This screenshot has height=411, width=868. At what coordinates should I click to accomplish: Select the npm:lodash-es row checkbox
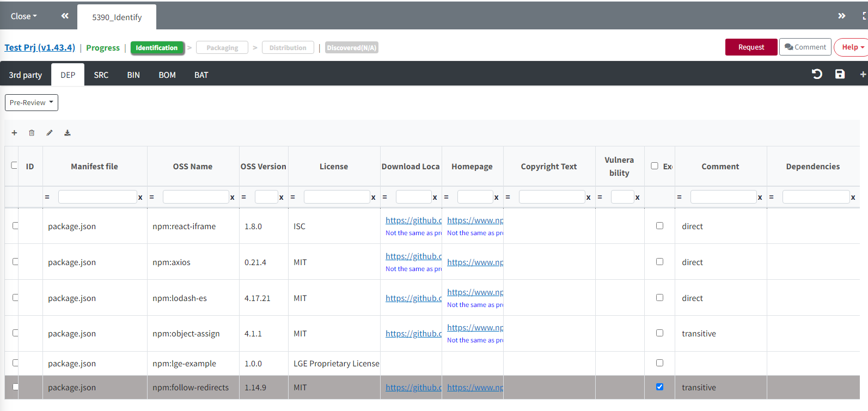pyautogui.click(x=15, y=297)
